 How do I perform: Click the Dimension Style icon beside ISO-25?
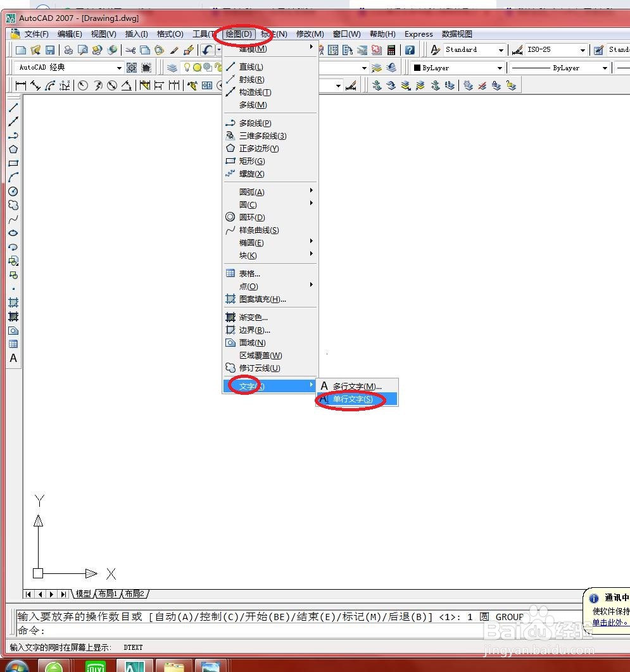[518, 50]
